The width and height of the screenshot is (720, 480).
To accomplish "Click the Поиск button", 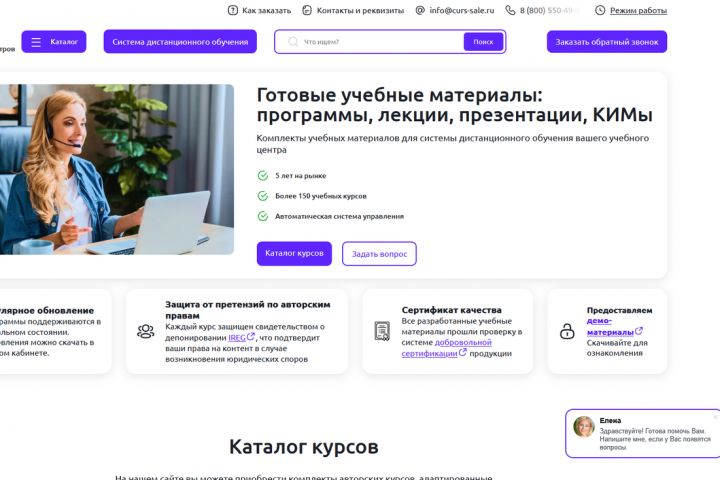I will click(483, 42).
